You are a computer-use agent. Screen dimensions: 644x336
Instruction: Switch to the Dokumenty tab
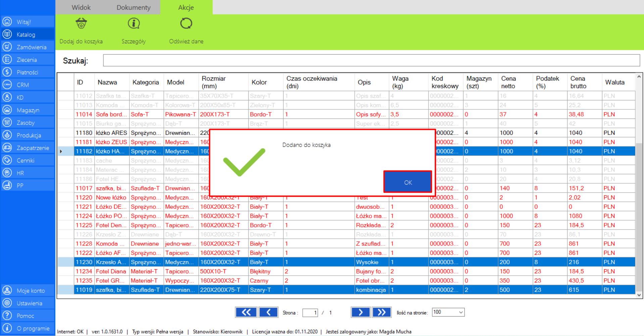coord(134,7)
